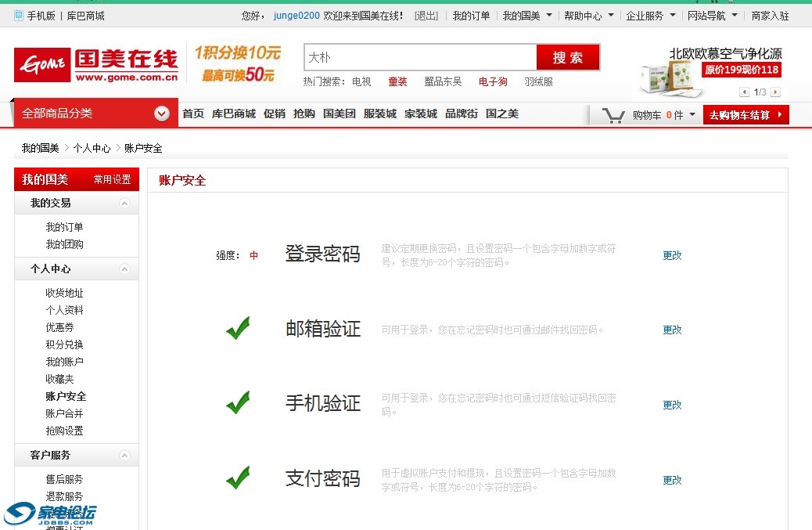Open 库巴商城 in navigation bar
The width and height of the screenshot is (812, 530).
point(234,114)
